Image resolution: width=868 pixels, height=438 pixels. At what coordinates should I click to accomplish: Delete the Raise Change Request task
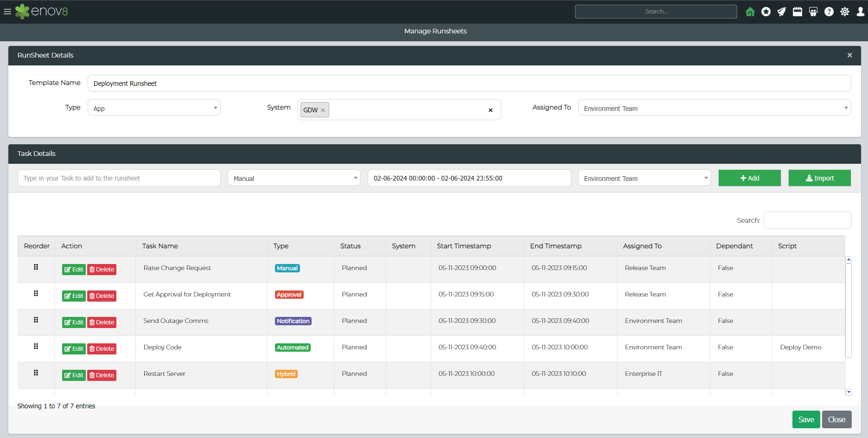coord(102,270)
